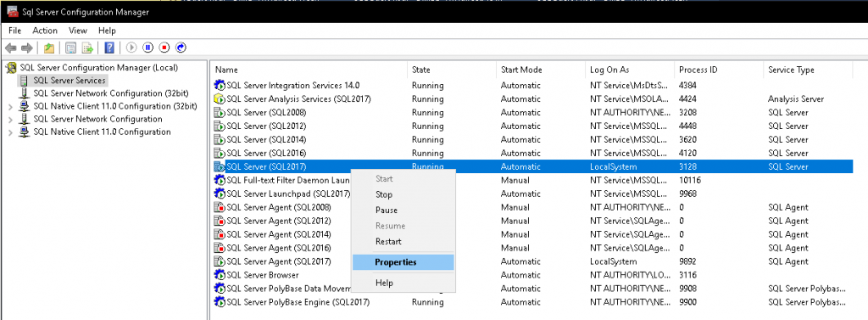Sort by the Service Type column header
Screen dimensions: 868x320
(x=807, y=70)
